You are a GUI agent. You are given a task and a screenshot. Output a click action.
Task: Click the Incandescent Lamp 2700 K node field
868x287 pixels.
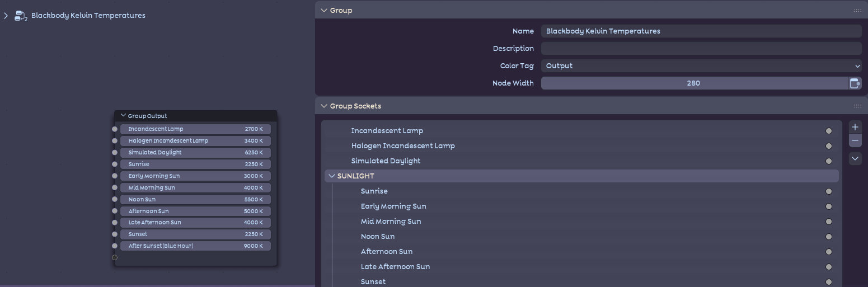pos(195,129)
